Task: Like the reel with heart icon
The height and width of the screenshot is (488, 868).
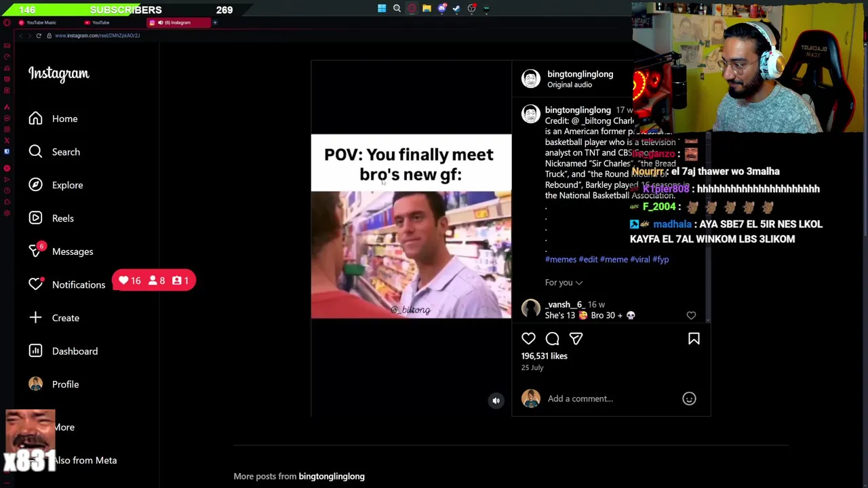Action: tap(528, 338)
